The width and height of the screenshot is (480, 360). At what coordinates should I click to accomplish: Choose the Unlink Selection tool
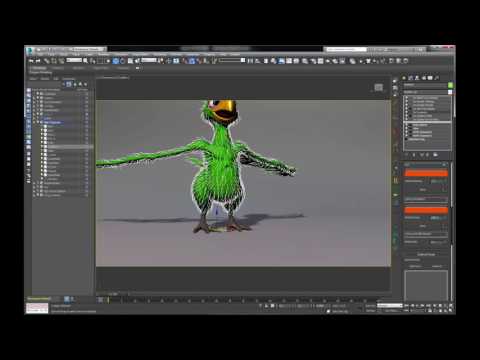[54, 61]
